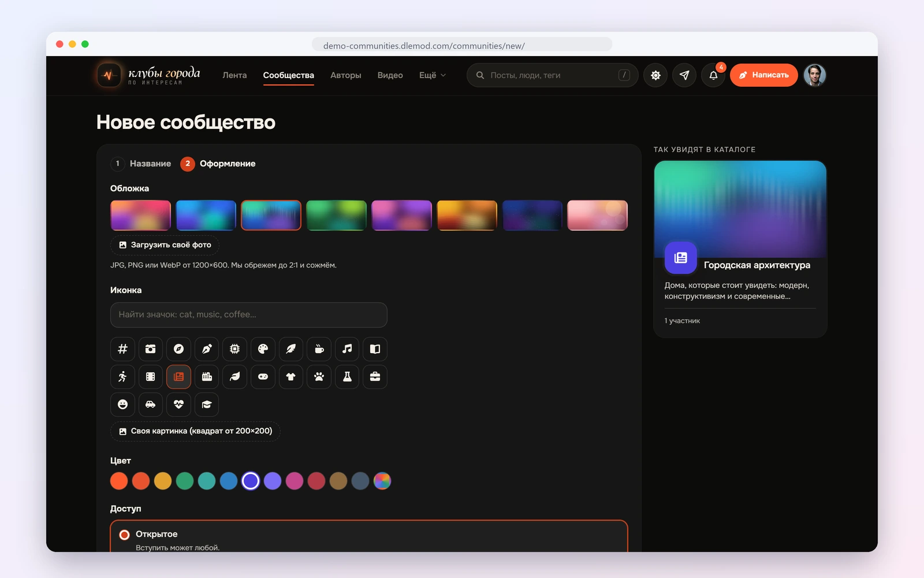The width and height of the screenshot is (924, 578).
Task: Choose the green color swatch
Action: click(x=185, y=481)
